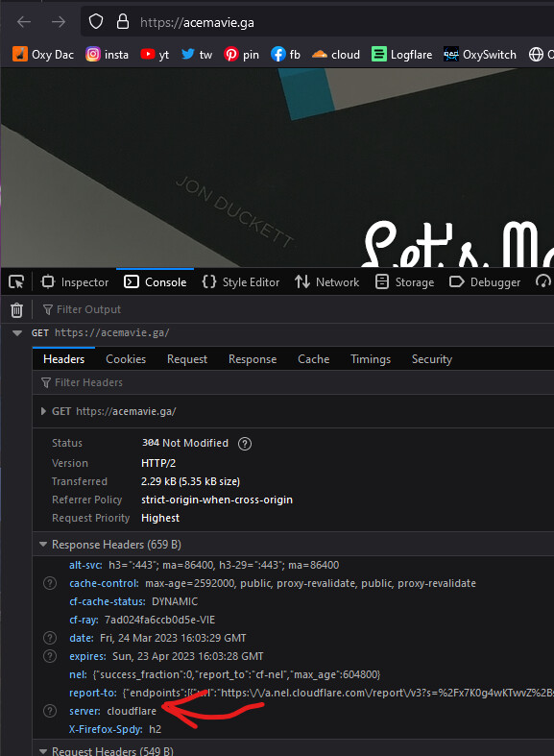The image size is (554, 756).
Task: Open the Logflare bookmark
Action: pyautogui.click(x=401, y=55)
